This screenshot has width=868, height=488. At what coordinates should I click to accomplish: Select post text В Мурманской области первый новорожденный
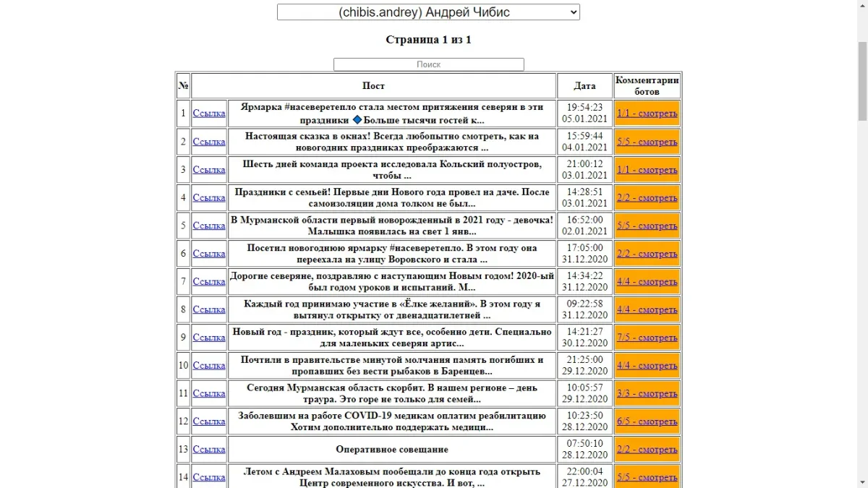click(391, 226)
